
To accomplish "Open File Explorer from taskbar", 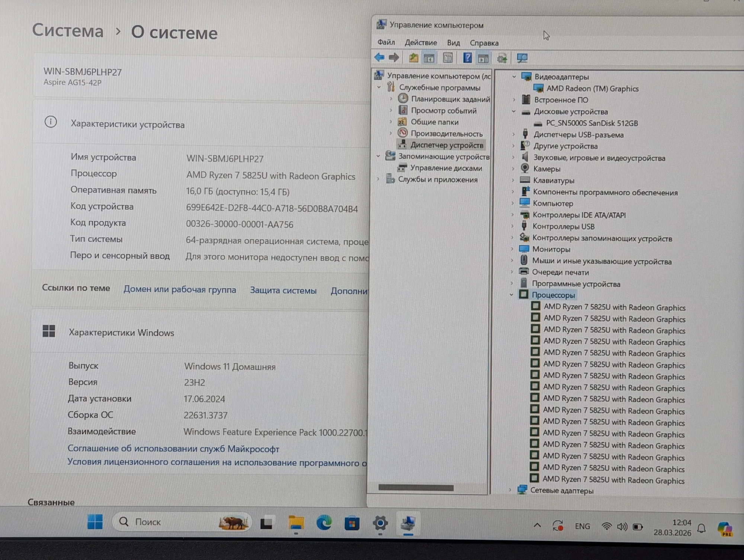I will (296, 523).
